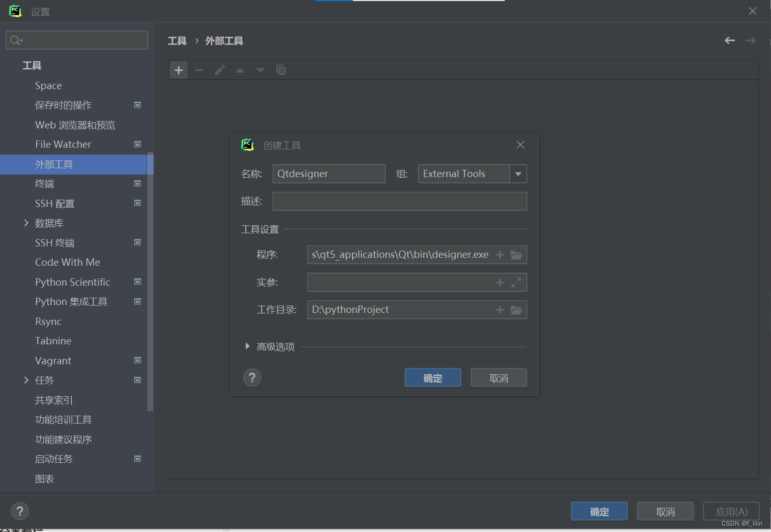This screenshot has height=532, width=771.
Task: Confirm tool creation with 确定 button
Action: pos(432,377)
